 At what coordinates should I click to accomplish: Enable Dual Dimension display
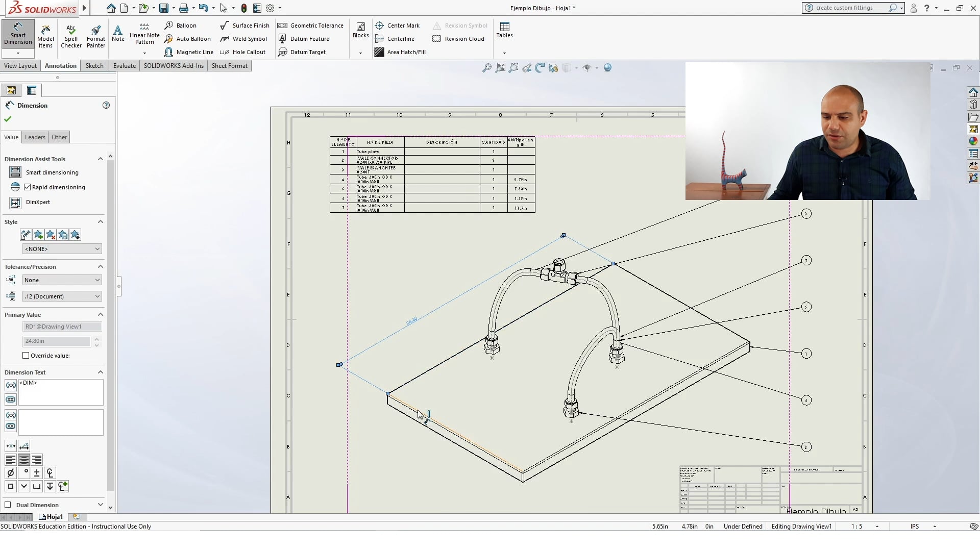point(8,505)
